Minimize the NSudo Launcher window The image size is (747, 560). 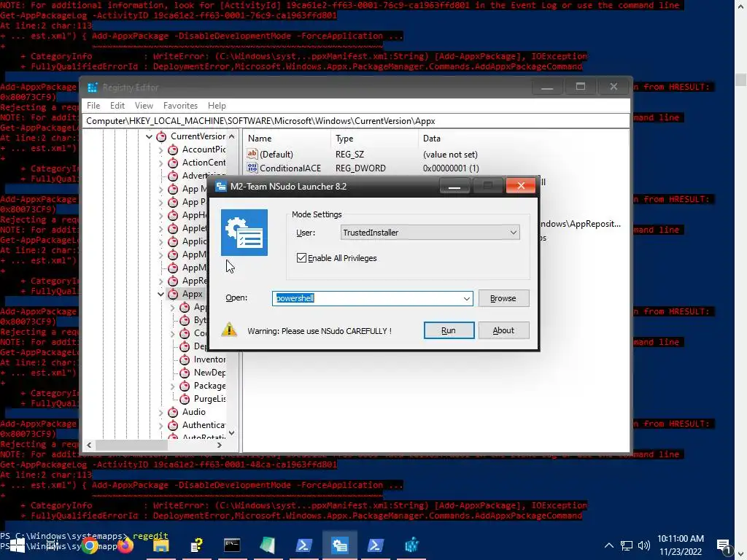click(x=454, y=186)
